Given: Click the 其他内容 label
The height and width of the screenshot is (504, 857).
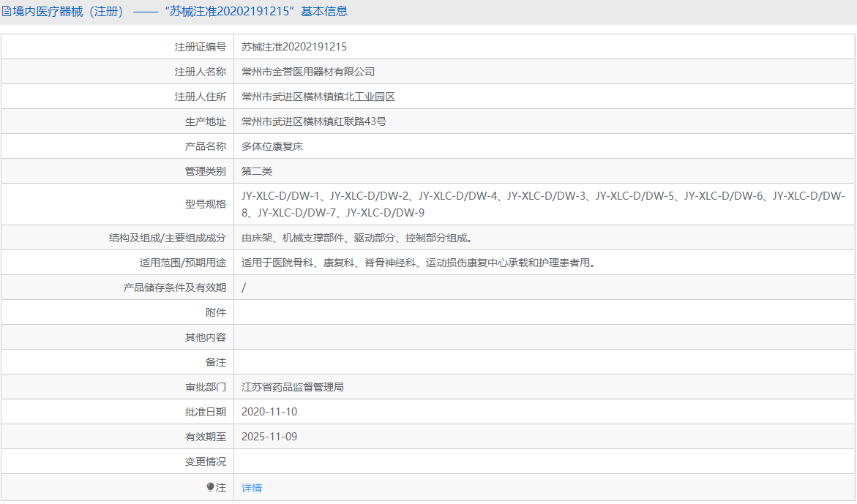Looking at the screenshot, I should click(206, 337).
